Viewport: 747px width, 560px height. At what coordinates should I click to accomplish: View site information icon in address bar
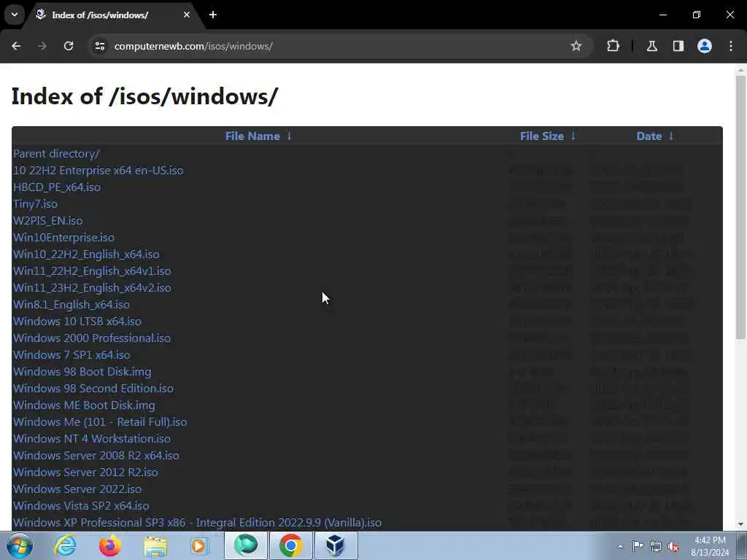[x=99, y=46]
